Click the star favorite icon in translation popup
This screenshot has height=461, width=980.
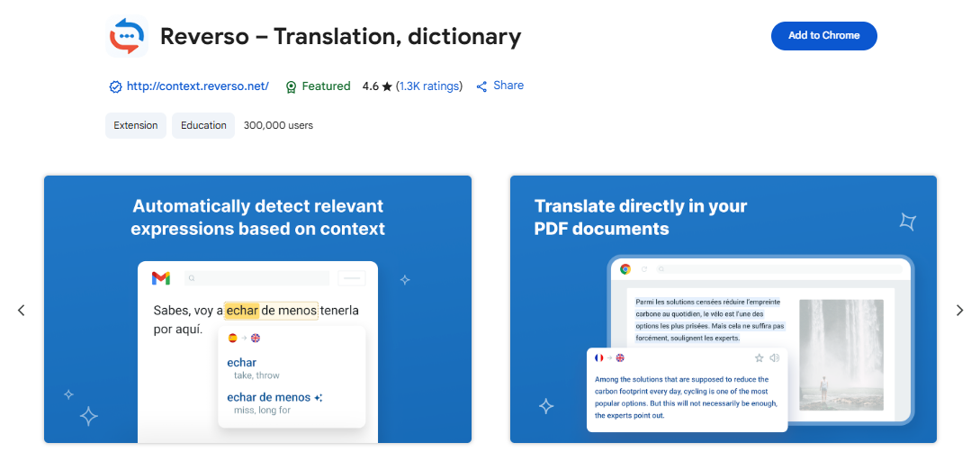pos(759,357)
